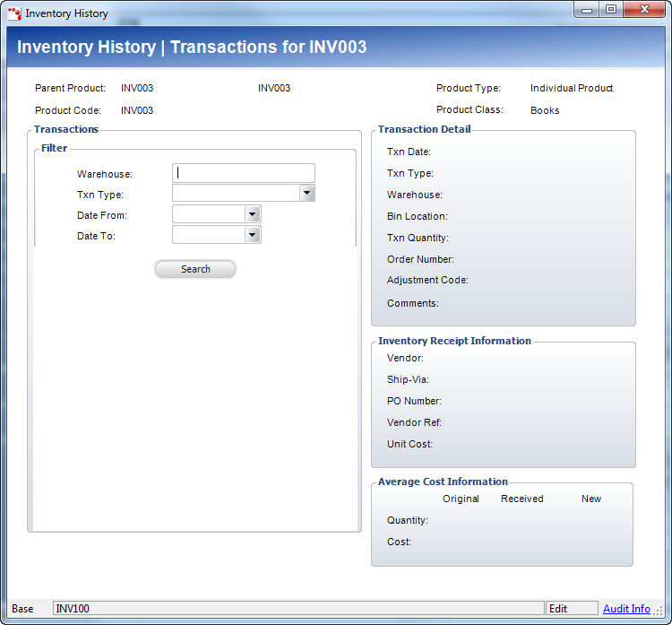Maximize the Inventory History window
Screen dimensions: 672x625
click(611, 10)
